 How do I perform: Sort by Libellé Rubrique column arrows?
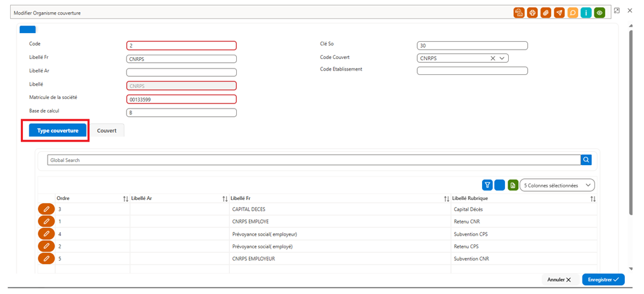593,199
